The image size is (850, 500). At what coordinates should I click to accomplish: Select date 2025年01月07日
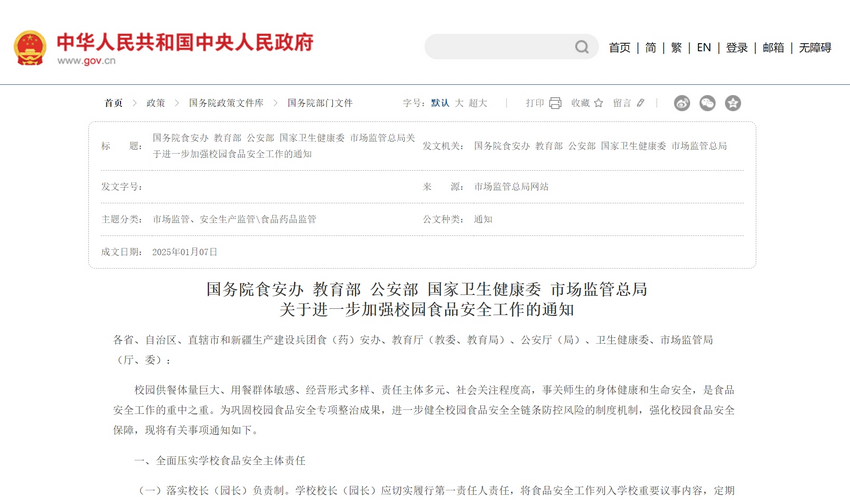tap(185, 252)
